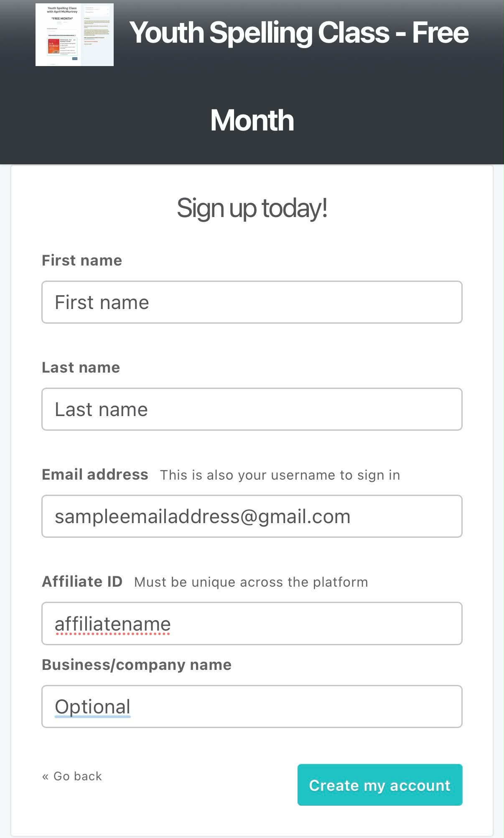Focus the Business/company name optional field
Screen dimensions: 504x838
(252, 706)
